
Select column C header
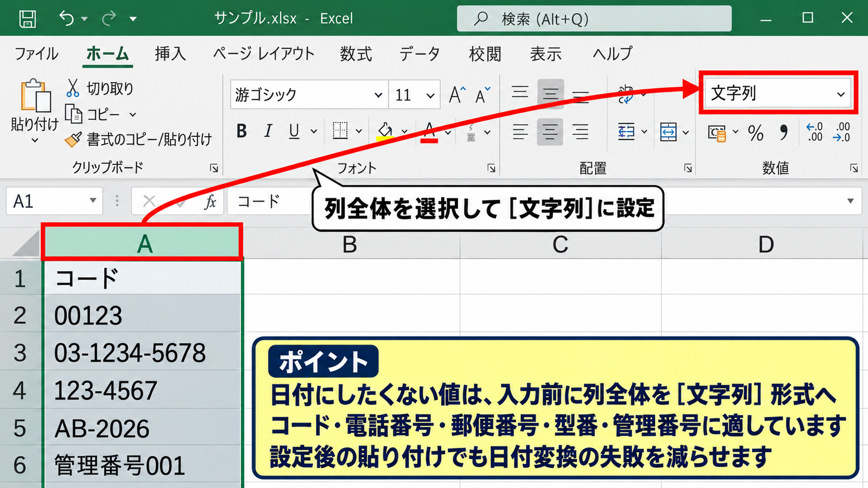click(560, 244)
